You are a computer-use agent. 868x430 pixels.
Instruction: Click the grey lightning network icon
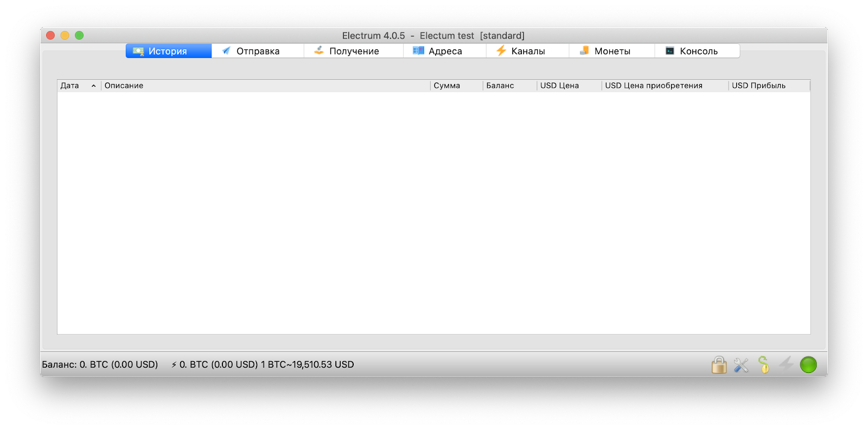pos(786,364)
